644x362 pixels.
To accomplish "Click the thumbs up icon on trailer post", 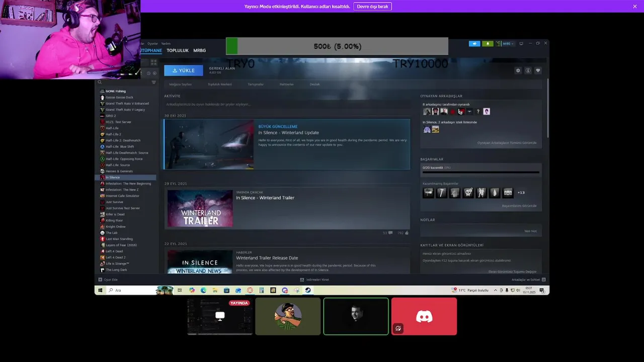I will [x=407, y=233].
